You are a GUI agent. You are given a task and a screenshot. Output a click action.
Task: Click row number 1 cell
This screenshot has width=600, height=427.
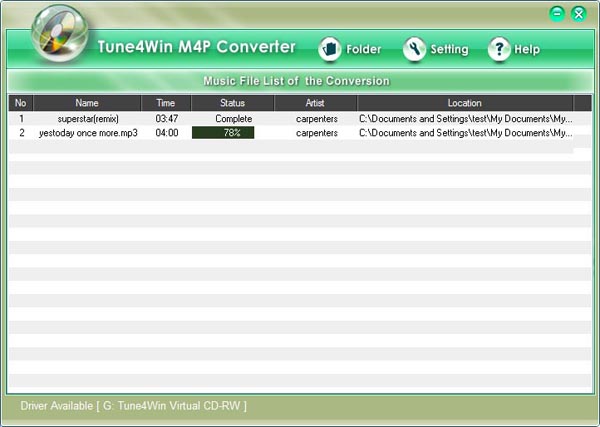coord(21,119)
